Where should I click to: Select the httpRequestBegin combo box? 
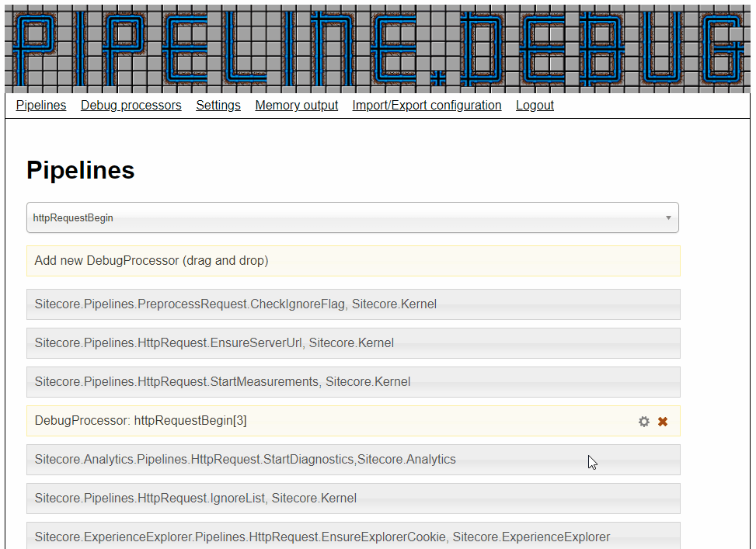point(354,217)
